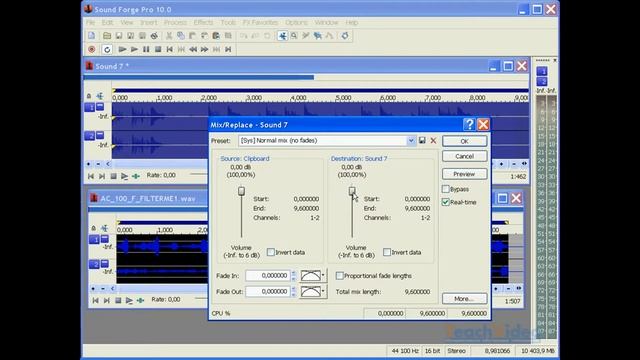The width and height of the screenshot is (640, 360).
Task: Click '44 100 Hz' in status bar
Action: [x=405, y=351]
